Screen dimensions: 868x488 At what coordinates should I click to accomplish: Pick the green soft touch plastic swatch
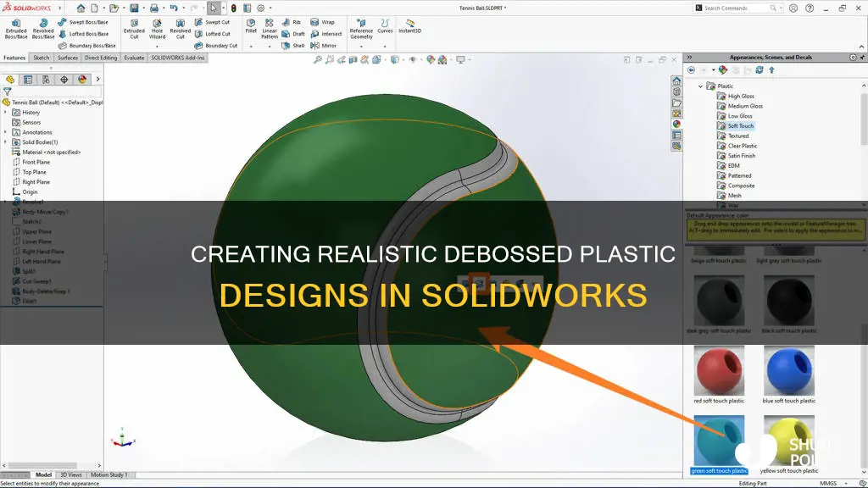(x=719, y=441)
